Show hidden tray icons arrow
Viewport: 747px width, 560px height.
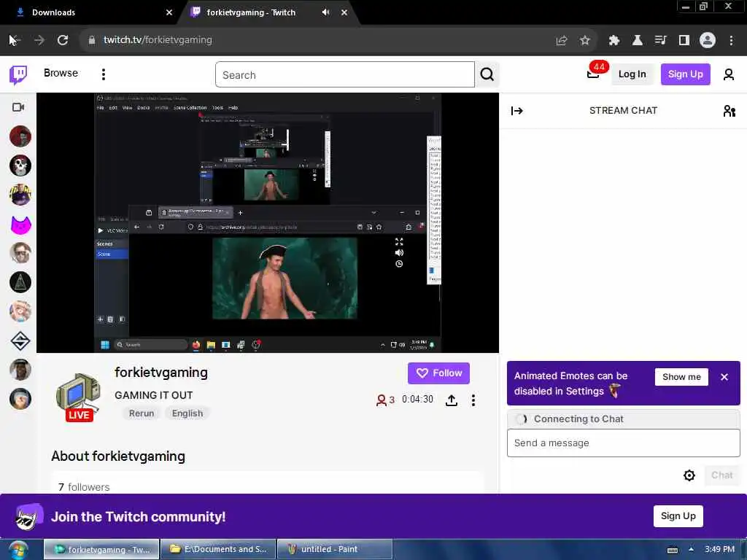click(691, 550)
